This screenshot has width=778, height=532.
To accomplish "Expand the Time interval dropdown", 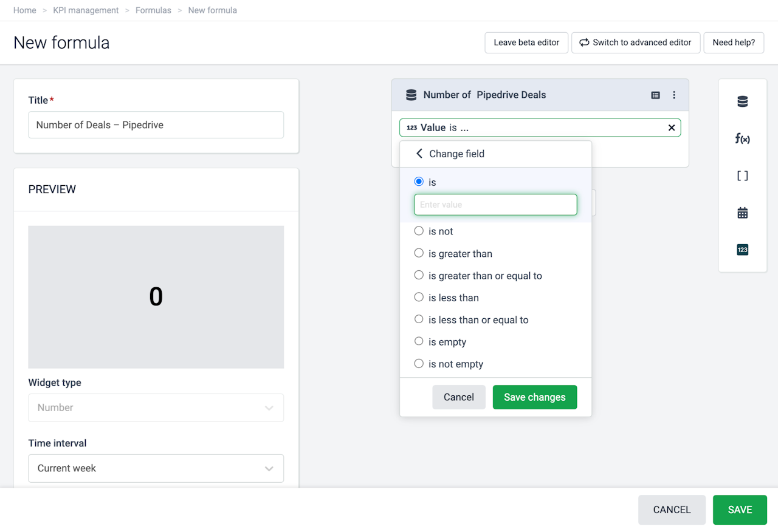I will click(156, 468).
